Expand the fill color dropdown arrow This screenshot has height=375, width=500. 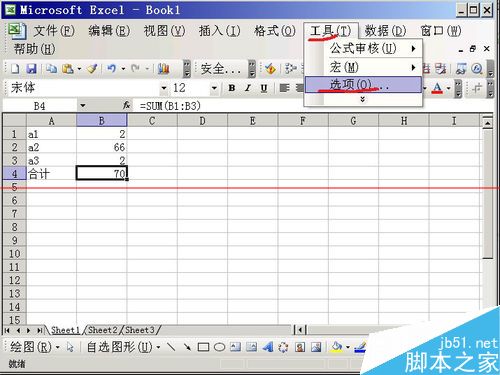[348, 347]
